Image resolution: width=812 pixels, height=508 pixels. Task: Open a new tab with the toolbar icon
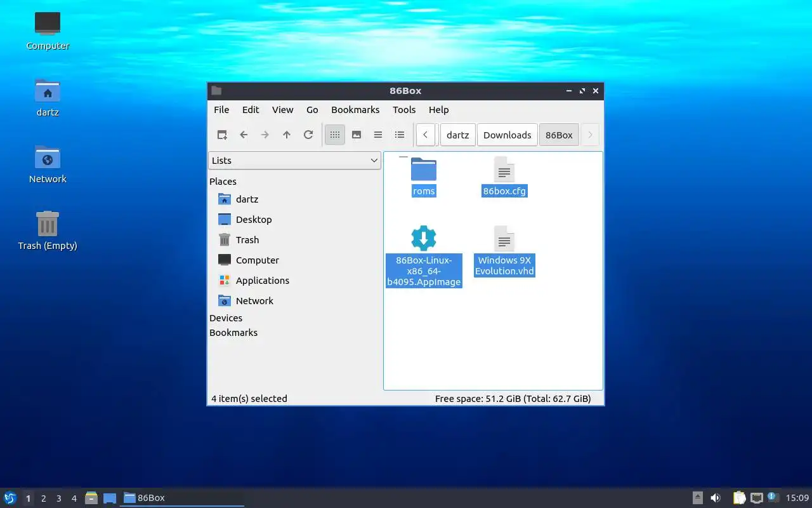point(222,135)
